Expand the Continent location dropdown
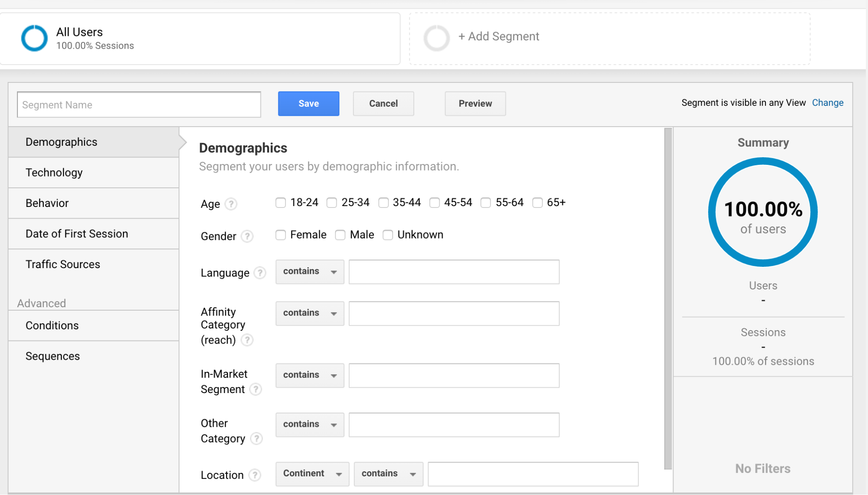The image size is (868, 495). pos(312,474)
